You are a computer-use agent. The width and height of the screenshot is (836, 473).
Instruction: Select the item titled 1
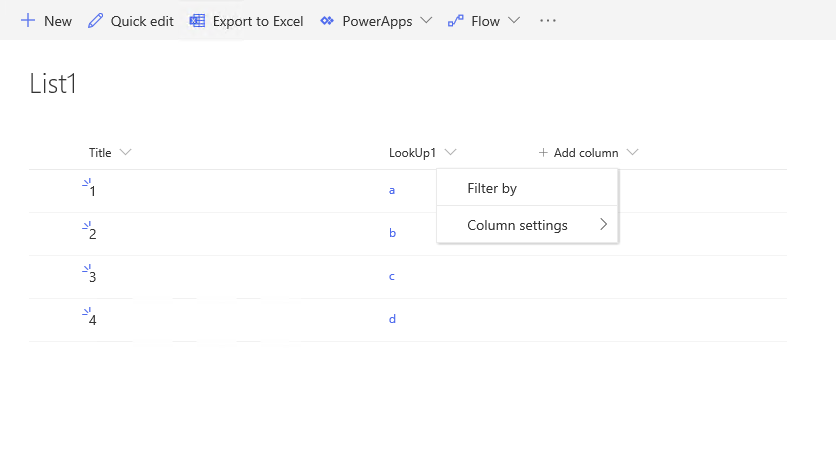click(93, 191)
